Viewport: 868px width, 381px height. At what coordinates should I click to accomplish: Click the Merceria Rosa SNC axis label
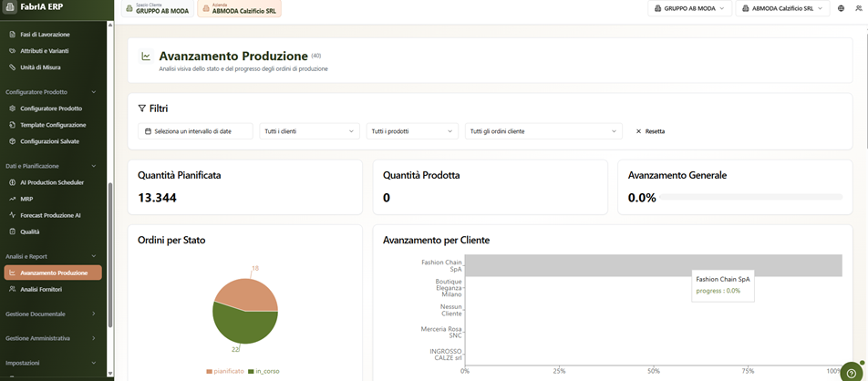[441, 332]
